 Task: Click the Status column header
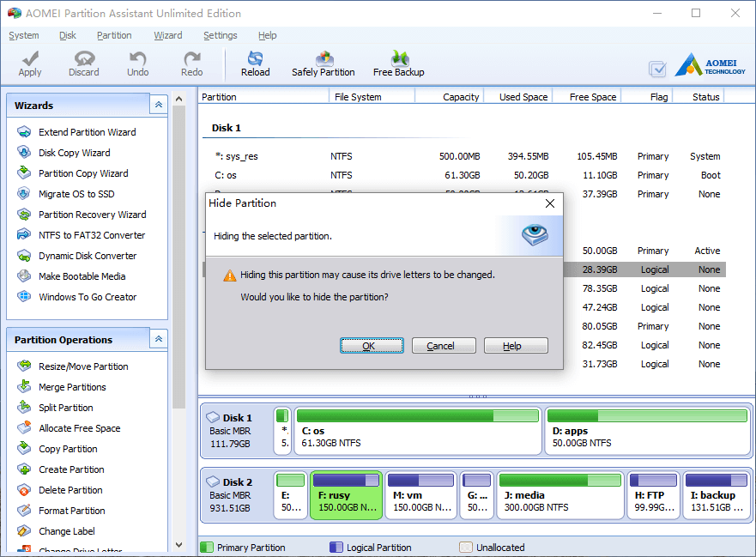click(x=699, y=97)
